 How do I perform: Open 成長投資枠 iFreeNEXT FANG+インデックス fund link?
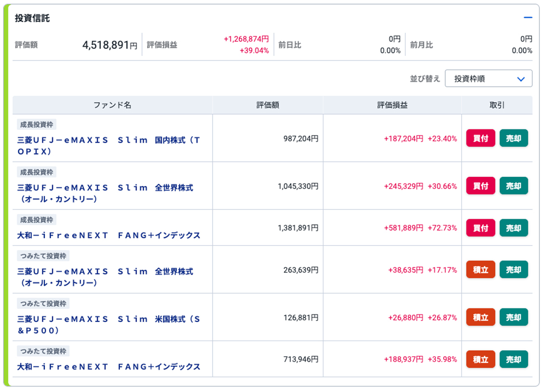tap(109, 235)
